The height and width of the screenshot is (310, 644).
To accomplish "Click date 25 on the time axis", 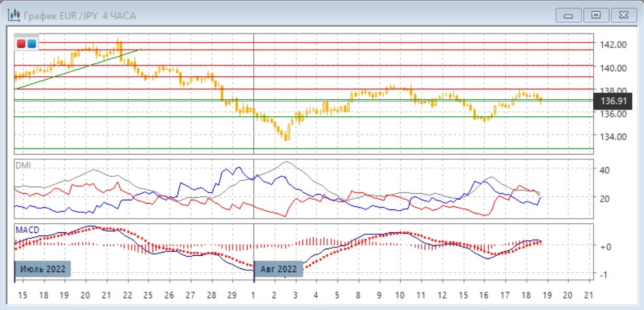I will (x=147, y=295).
